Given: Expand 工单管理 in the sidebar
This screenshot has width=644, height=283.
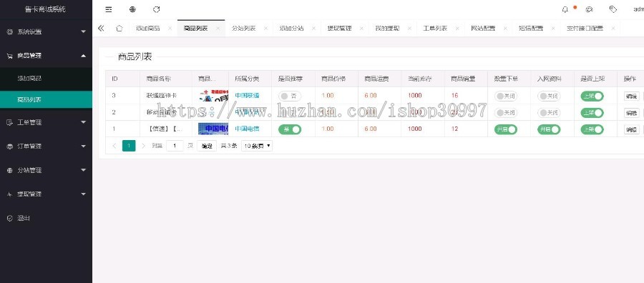Looking at the screenshot, I should click(46, 122).
